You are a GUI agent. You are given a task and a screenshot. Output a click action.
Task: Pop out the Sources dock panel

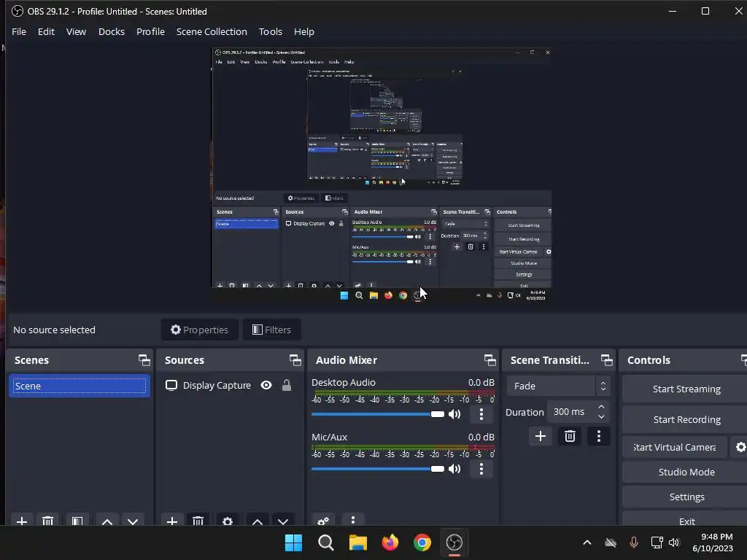coord(295,360)
